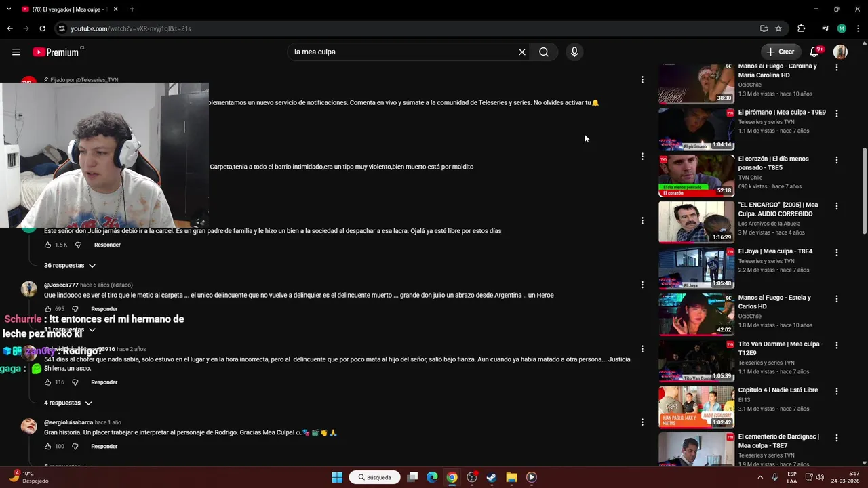Open @Joseca777 channel link
Screen dimensions: 868x488
pyautogui.click(x=61, y=285)
